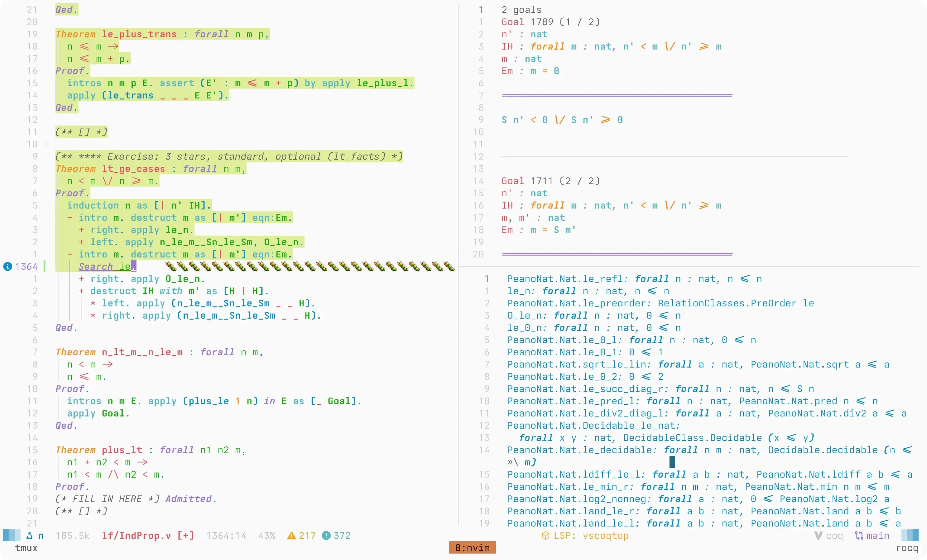927x560 pixels.
Task: Click the rocq host label in tmux bar
Action: [907, 548]
